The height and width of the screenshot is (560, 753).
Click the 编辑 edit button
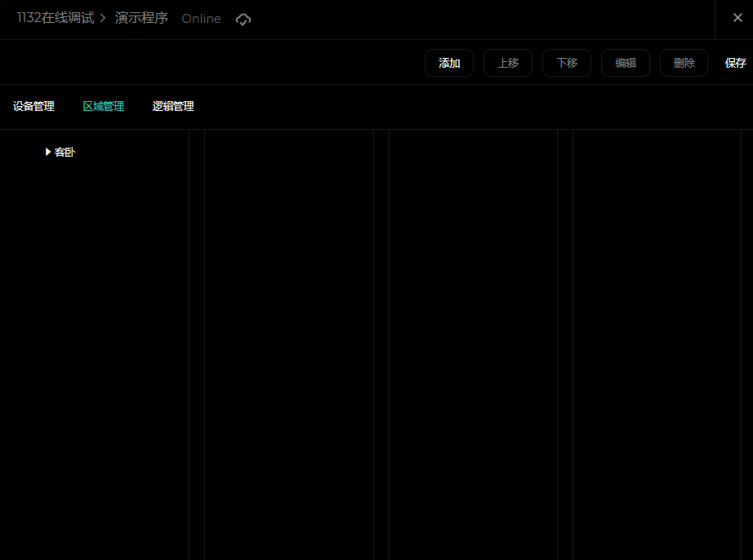626,63
